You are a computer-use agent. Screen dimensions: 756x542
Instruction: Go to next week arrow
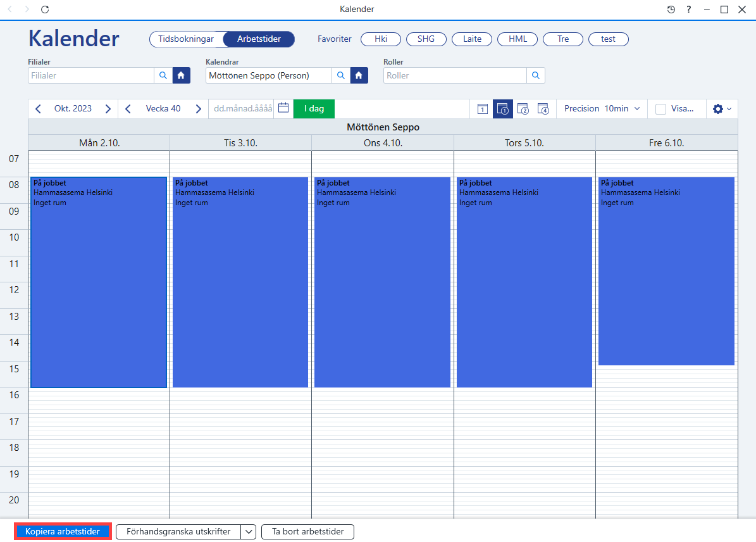click(x=198, y=109)
